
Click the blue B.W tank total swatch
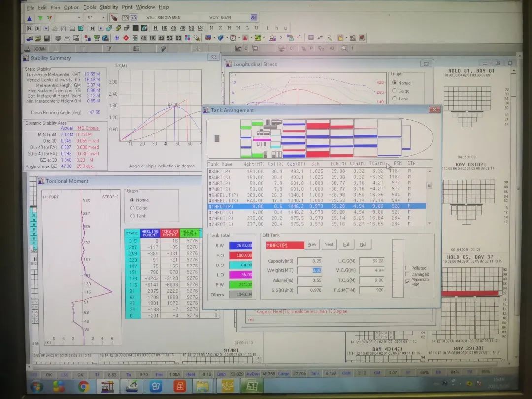240,245
